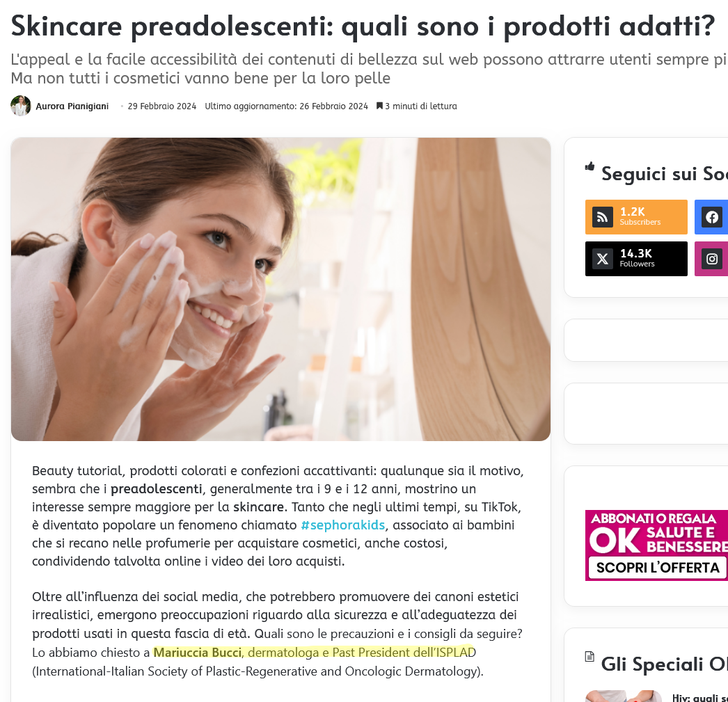Click the 14.3K Followers button
The width and height of the screenshot is (728, 702).
636,259
